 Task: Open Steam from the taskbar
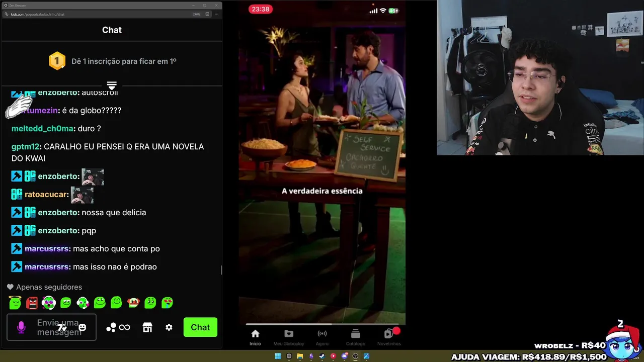[x=322, y=356]
